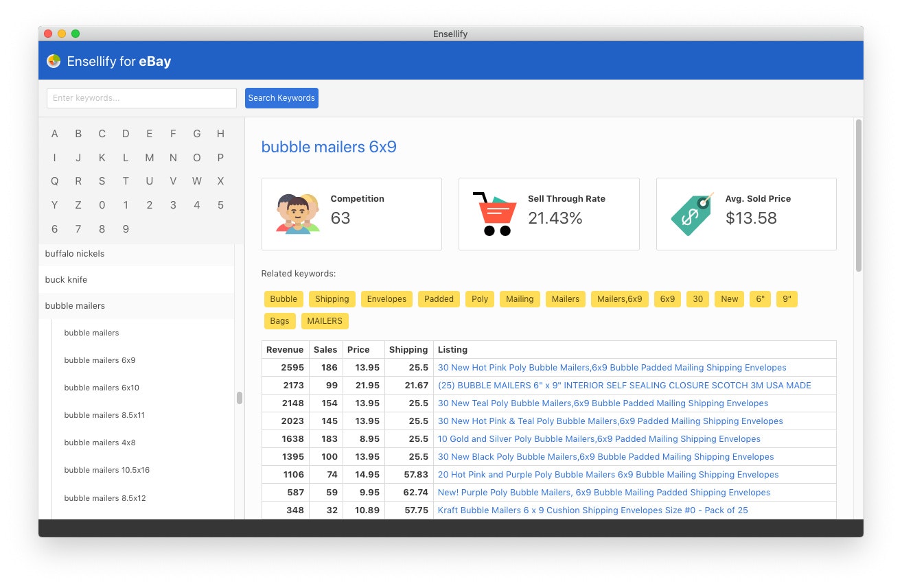This screenshot has height=588, width=902.
Task: Click the New related keyword tag
Action: click(x=729, y=299)
